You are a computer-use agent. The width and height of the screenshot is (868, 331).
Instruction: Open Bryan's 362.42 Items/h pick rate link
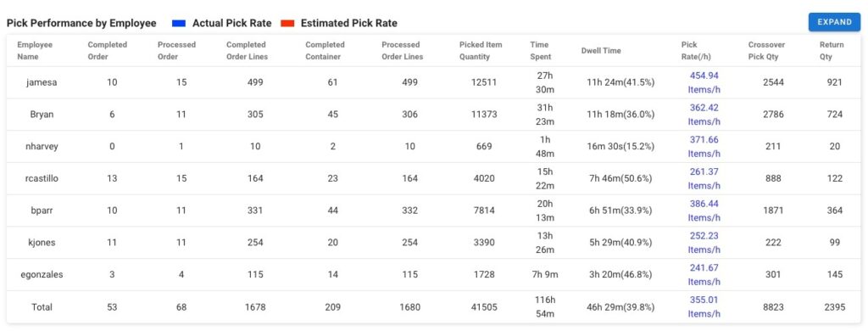pos(704,115)
